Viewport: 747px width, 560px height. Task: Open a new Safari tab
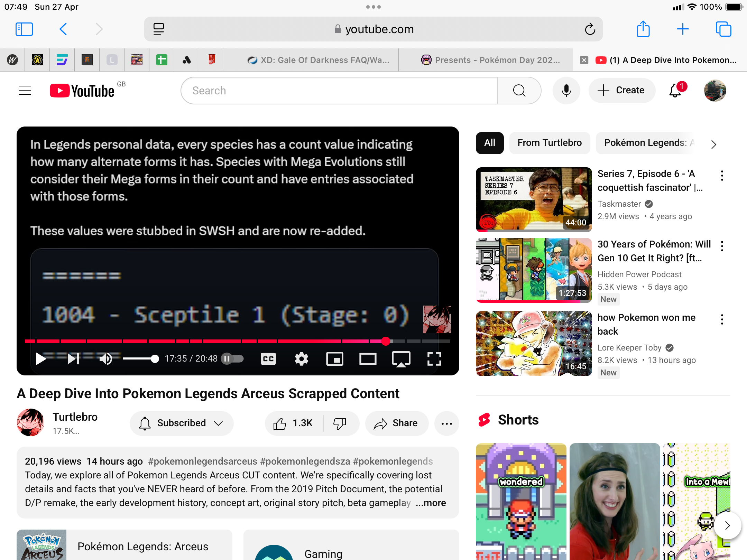683,29
